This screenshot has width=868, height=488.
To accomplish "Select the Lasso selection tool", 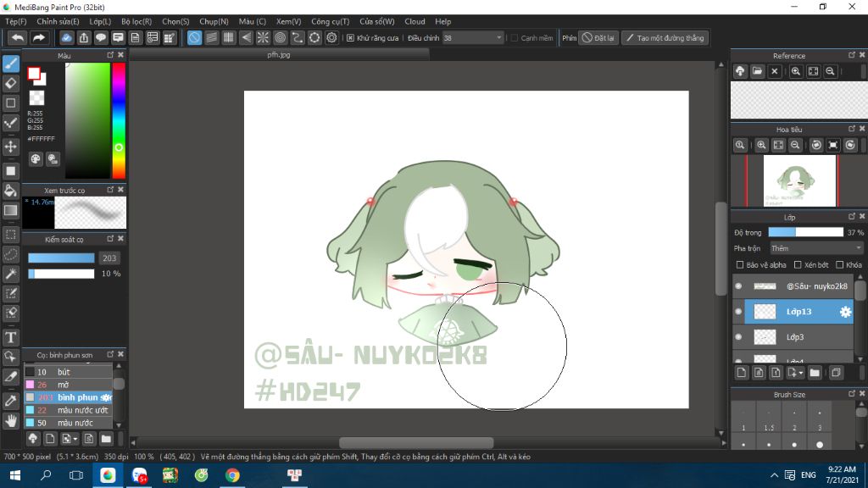I will 10,254.
